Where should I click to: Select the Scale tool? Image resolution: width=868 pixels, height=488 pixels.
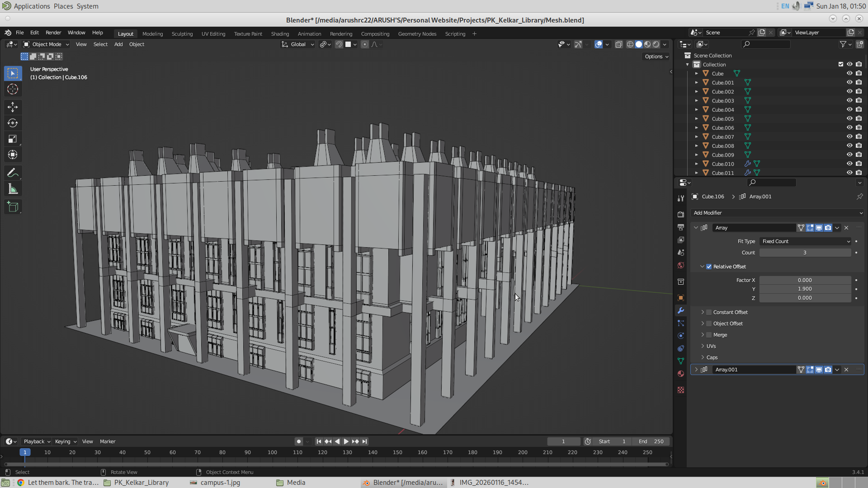pyautogui.click(x=13, y=139)
